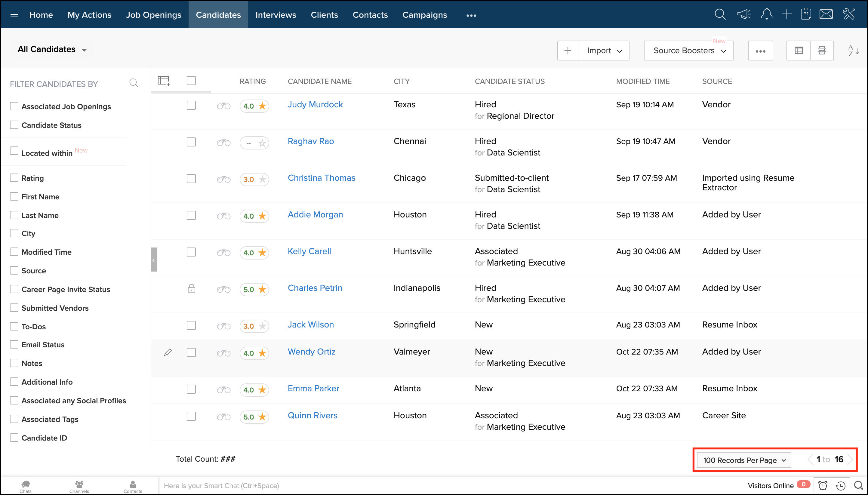Open setup tools wrench icon
The image size is (868, 495).
[x=849, y=15]
